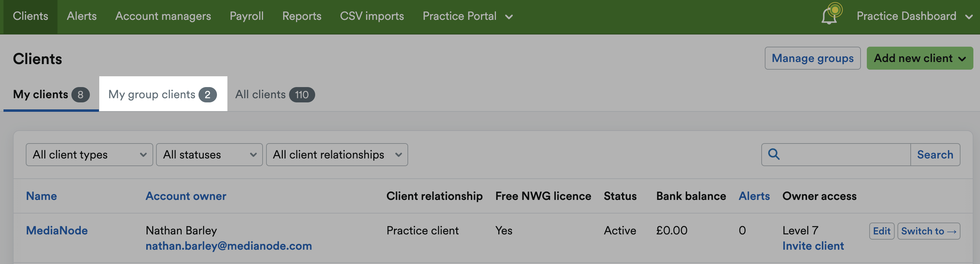This screenshot has width=980, height=264.
Task: Sort by the Alerts column header
Action: (754, 196)
